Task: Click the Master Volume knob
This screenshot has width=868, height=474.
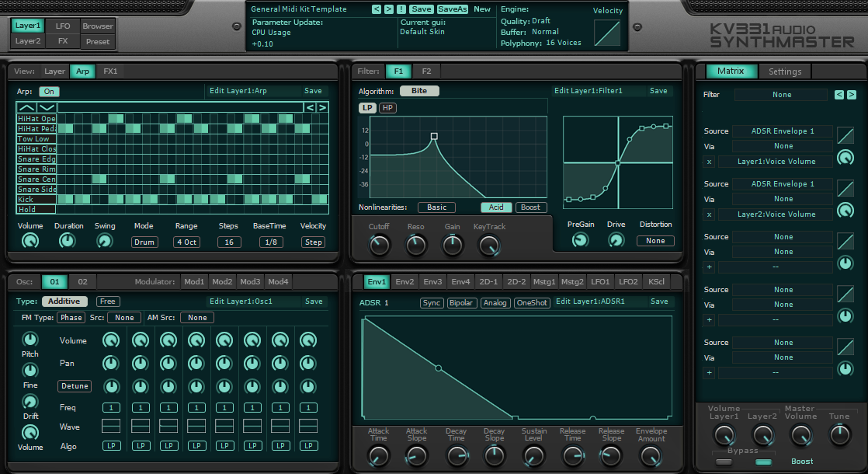Action: point(801,435)
